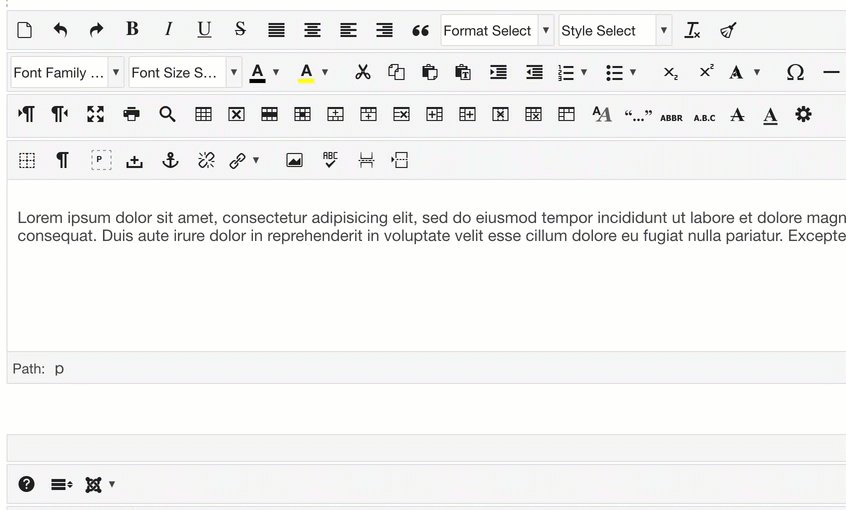Image resolution: width=846 pixels, height=510 pixels.
Task: Toggle fullscreen editor mode
Action: click(95, 115)
